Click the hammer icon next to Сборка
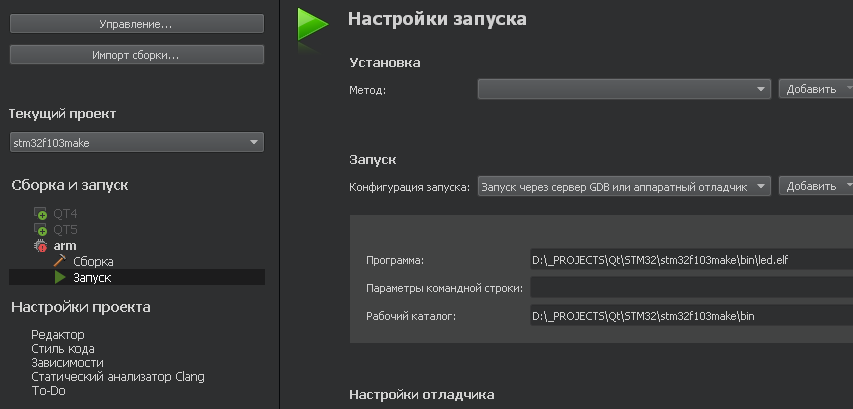Viewport: 853px width, 409px height. [59, 261]
